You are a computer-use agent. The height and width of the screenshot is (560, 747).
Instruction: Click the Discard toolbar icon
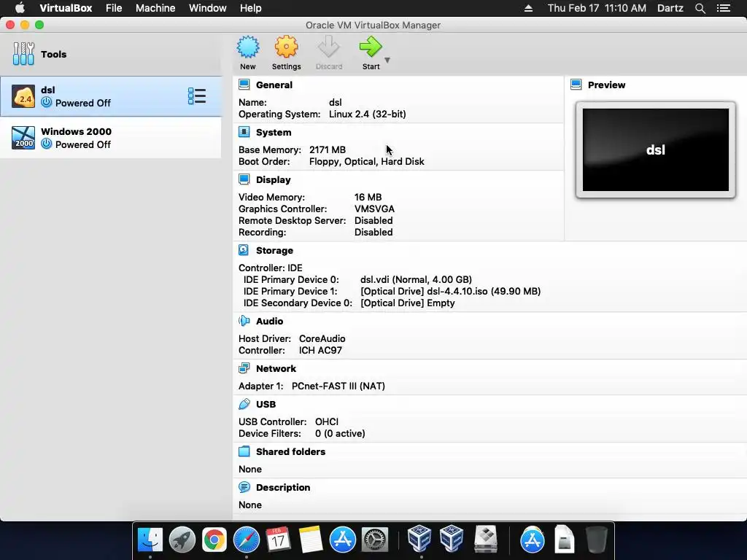click(329, 47)
